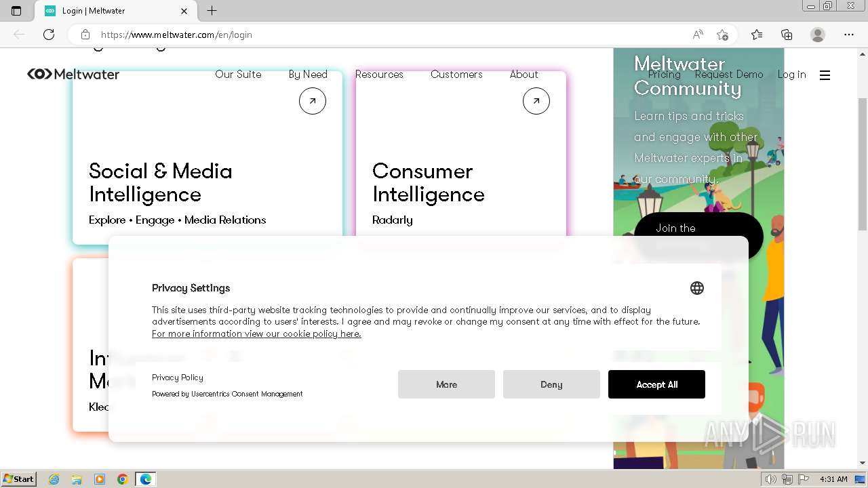
Task: Click the Log in link
Action: coord(791,75)
